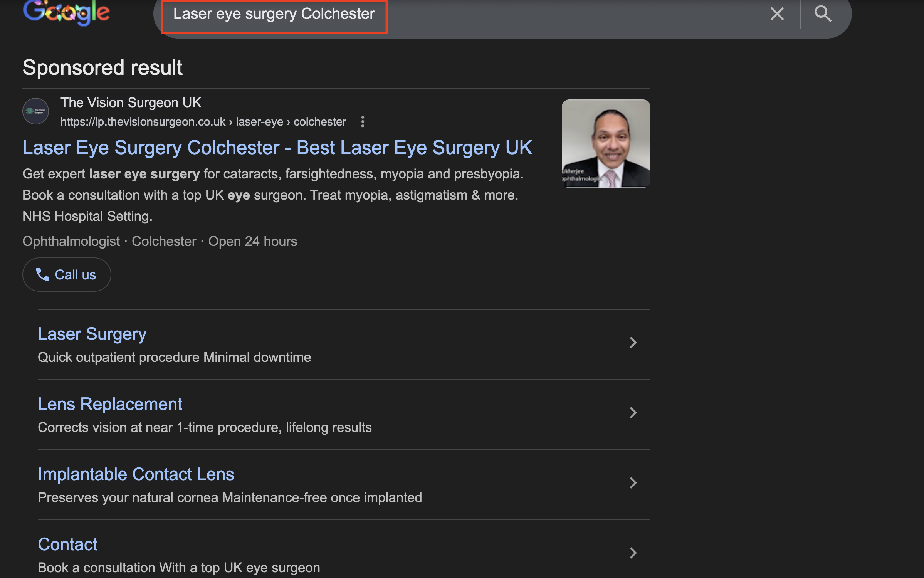Viewport: 924px width, 578px height.
Task: Click the Google doodle logo
Action: (x=66, y=12)
